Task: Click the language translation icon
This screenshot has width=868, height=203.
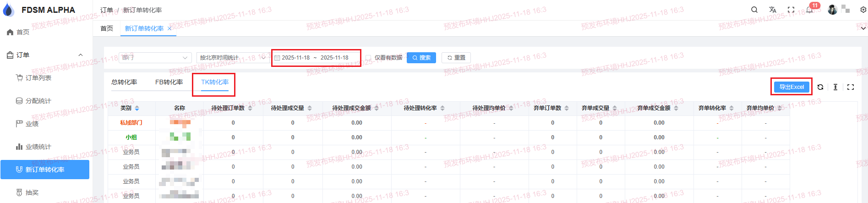Action: (x=773, y=10)
